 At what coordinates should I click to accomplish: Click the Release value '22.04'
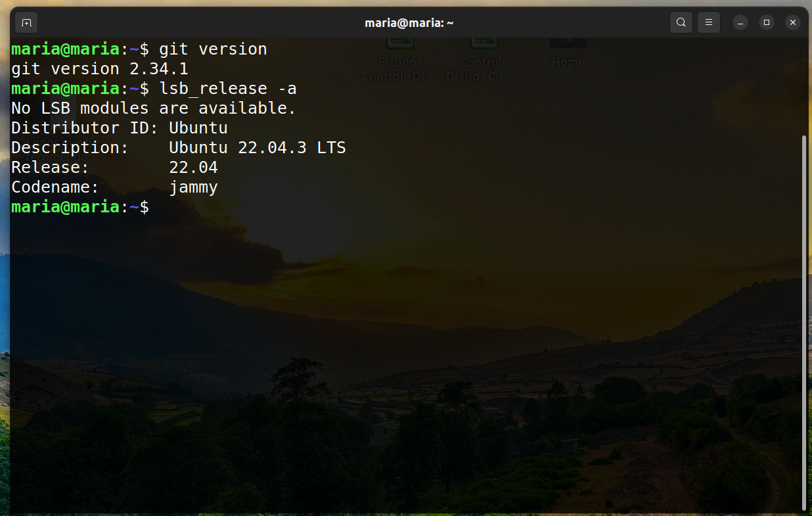[193, 168]
